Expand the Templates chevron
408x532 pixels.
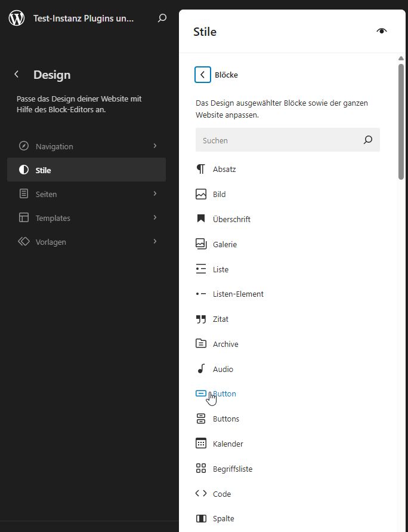coord(155,217)
